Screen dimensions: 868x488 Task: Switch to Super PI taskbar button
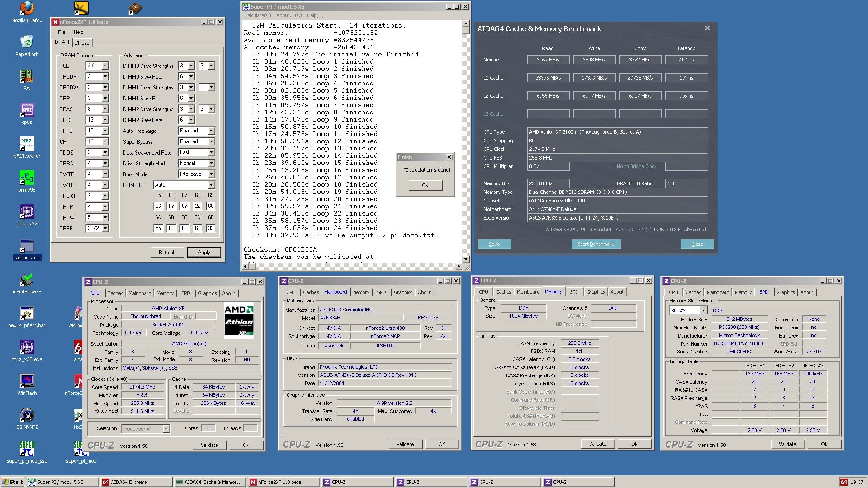click(x=62, y=482)
